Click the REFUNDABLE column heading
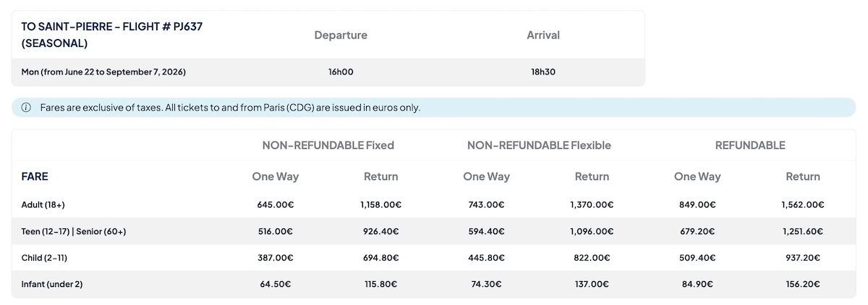Screen dimensions: 868x305 click(750, 145)
